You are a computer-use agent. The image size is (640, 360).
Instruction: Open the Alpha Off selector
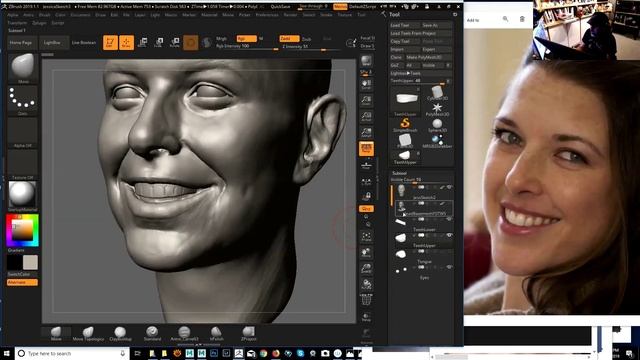(x=23, y=133)
